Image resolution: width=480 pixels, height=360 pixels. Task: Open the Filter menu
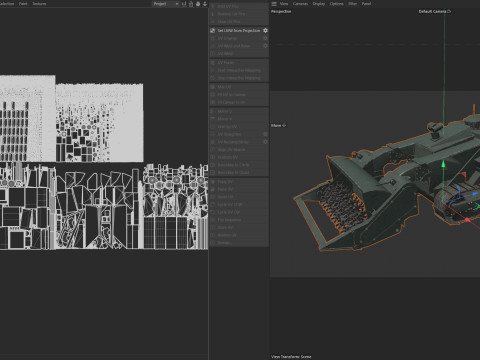point(352,4)
